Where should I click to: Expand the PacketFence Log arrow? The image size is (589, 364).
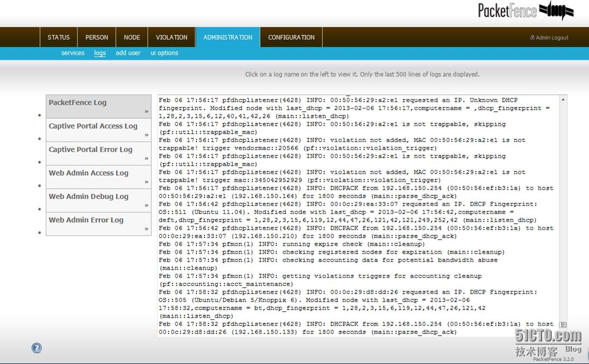146,112
